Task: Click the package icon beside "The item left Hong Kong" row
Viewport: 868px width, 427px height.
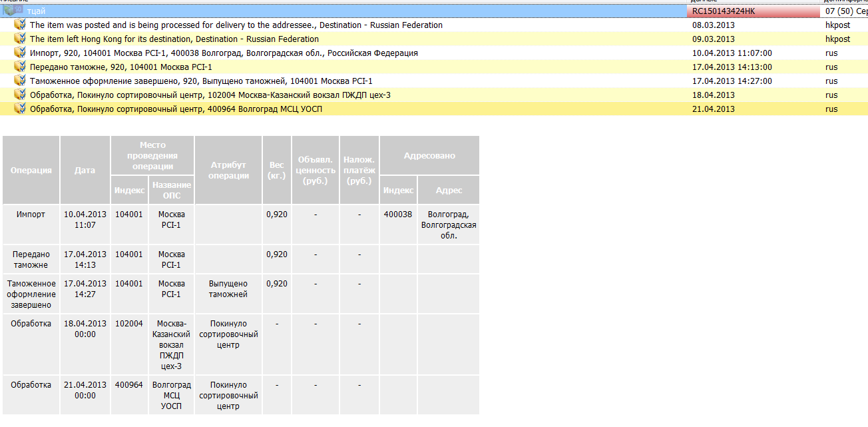Action: click(20, 39)
